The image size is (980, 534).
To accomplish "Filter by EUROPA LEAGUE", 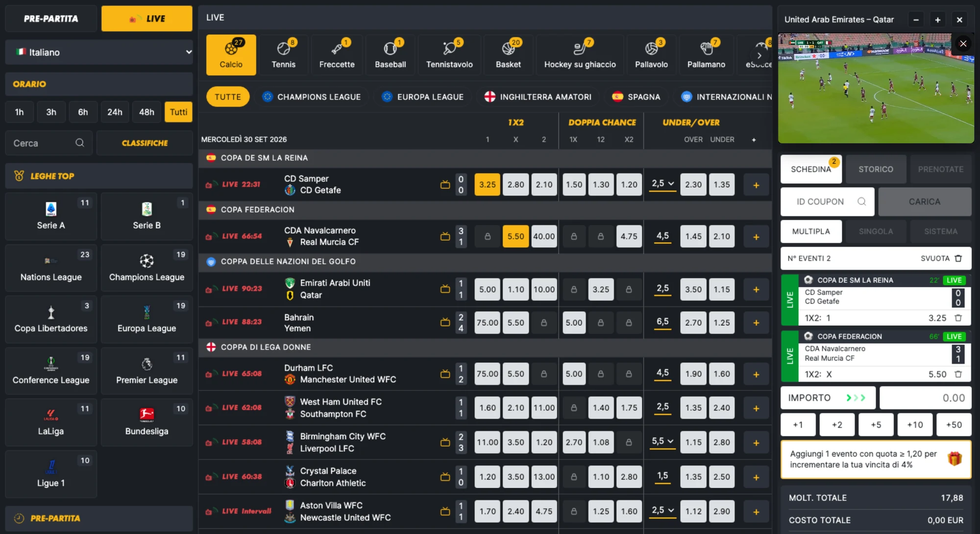I will point(423,97).
